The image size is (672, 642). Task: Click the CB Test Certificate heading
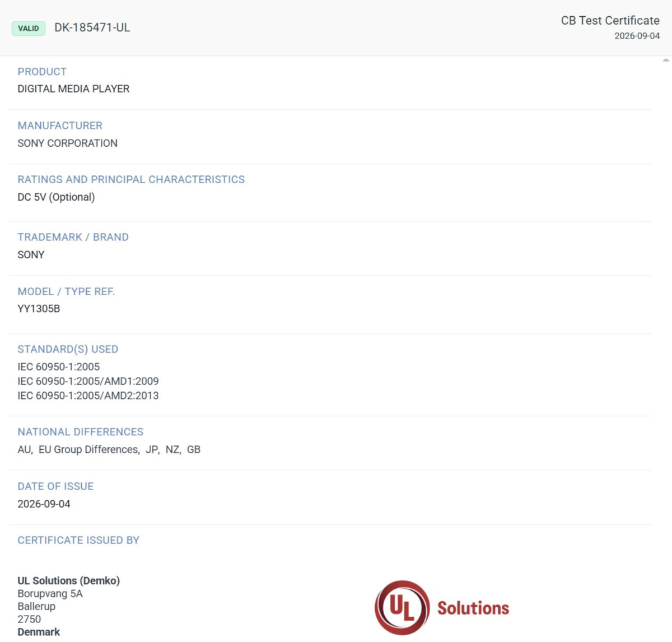pyautogui.click(x=610, y=20)
